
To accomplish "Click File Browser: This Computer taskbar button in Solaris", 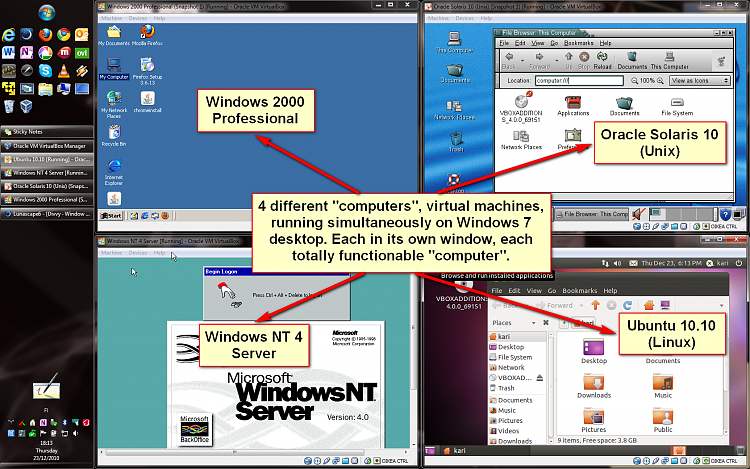I will tap(592, 214).
